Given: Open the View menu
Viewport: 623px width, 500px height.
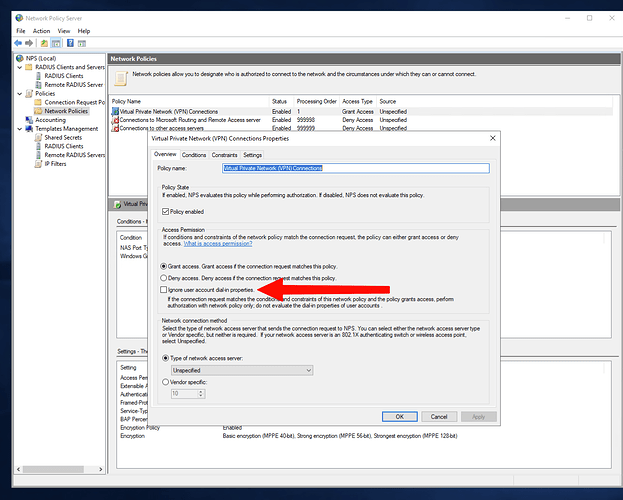Looking at the screenshot, I should 64,31.
